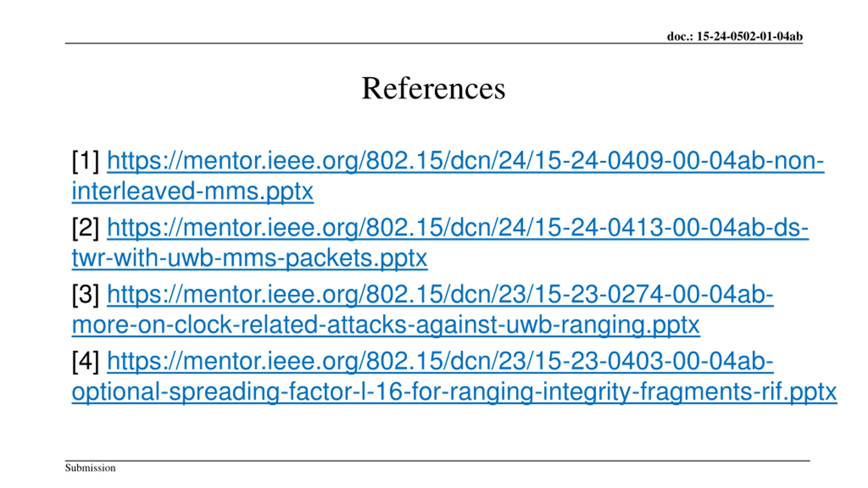Click the footer horizontal divider line
The height and width of the screenshot is (488, 868).
[437, 461]
